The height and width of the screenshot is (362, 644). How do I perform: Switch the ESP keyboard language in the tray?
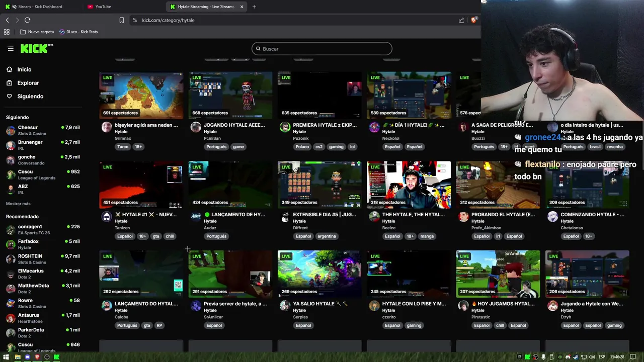[602, 357]
